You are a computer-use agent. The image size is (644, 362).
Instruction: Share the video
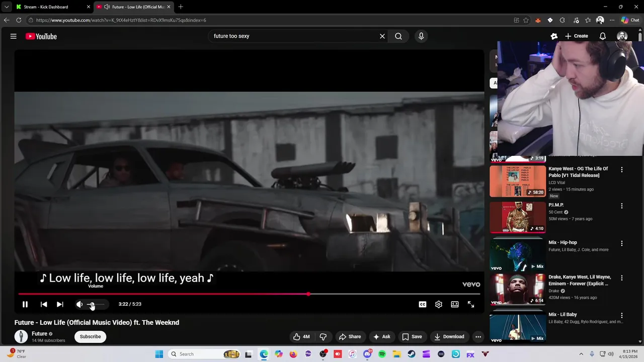(x=350, y=336)
